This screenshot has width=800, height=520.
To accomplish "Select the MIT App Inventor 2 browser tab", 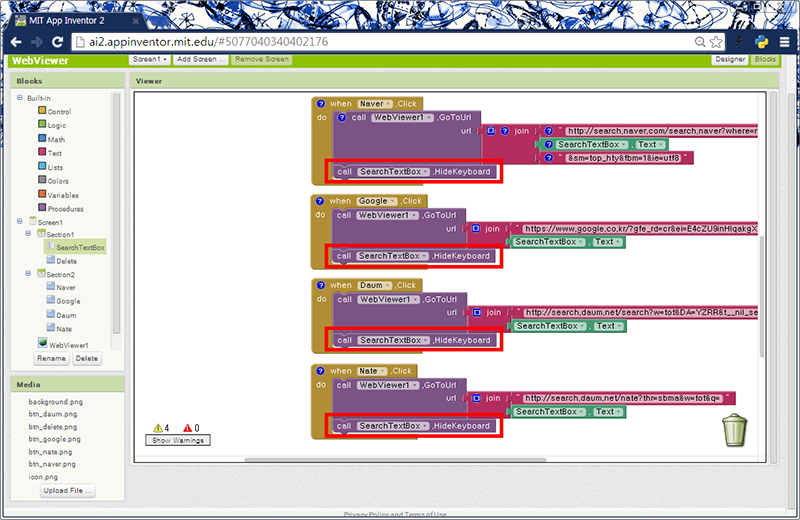I will pos(77,20).
